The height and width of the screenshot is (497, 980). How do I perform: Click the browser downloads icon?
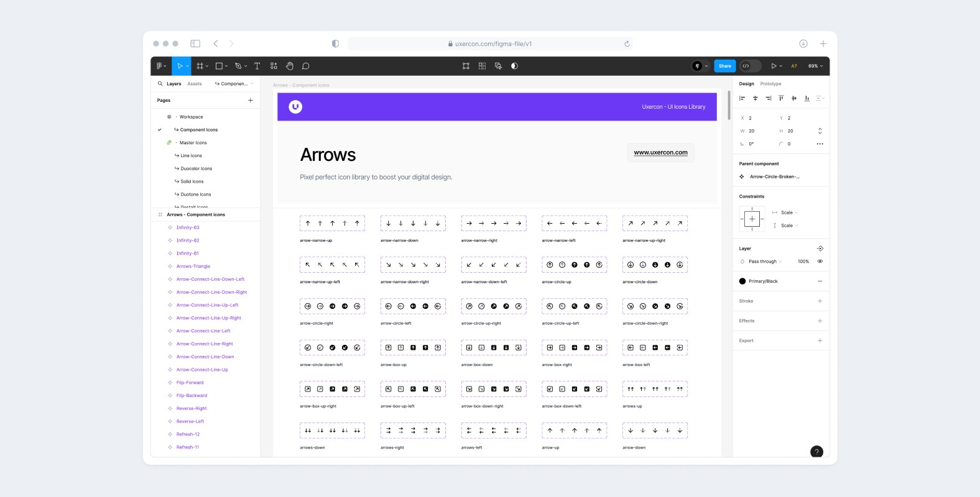pos(803,43)
